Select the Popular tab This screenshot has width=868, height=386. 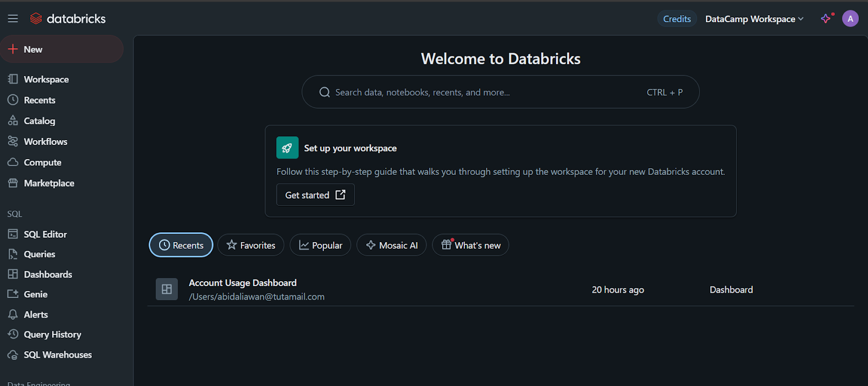click(x=320, y=245)
